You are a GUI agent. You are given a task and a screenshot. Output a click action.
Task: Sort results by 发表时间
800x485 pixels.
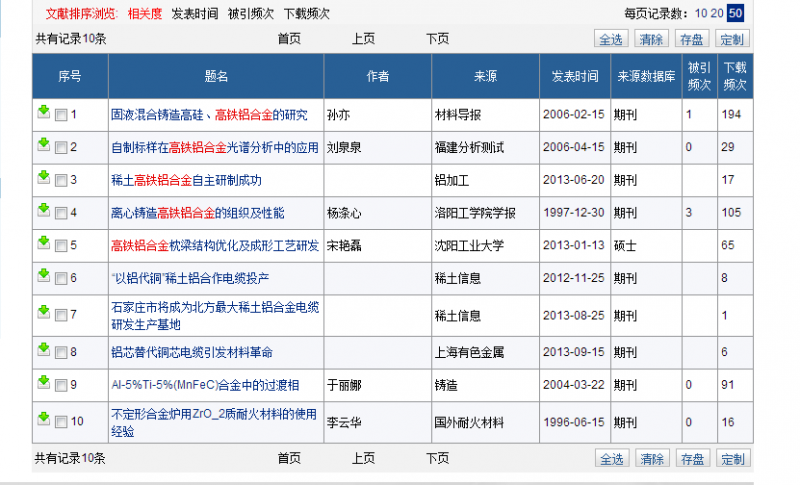tap(195, 14)
